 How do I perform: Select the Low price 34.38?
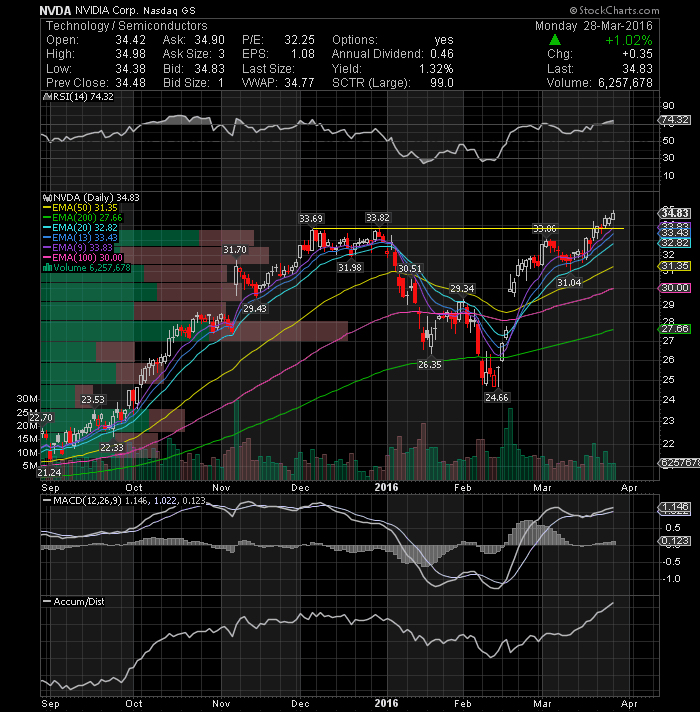click(x=130, y=69)
